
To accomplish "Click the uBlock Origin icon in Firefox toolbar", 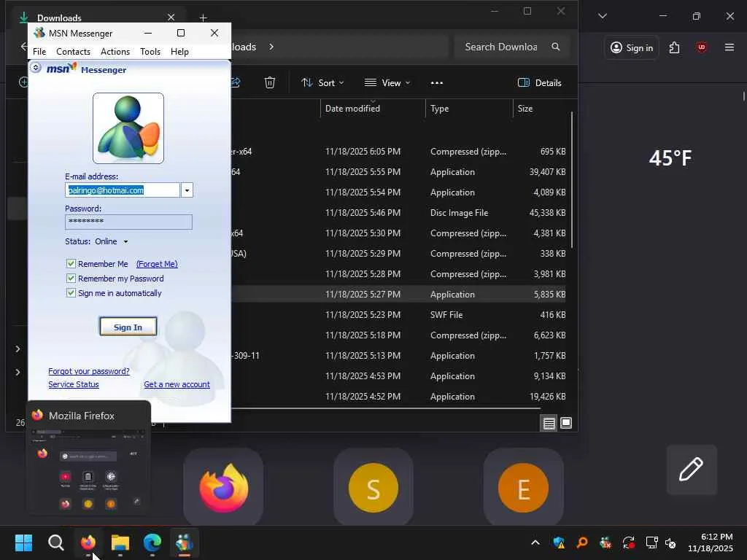I will [x=701, y=47].
